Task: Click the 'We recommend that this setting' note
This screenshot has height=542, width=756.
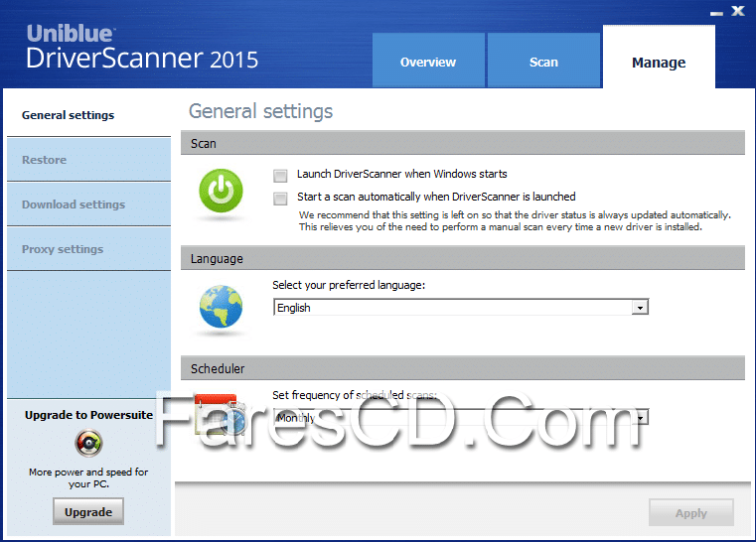Action: coord(515,220)
